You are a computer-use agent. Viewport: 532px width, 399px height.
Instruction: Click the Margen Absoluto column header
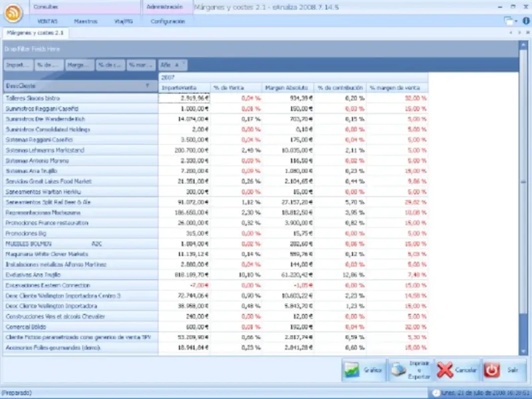click(x=288, y=88)
